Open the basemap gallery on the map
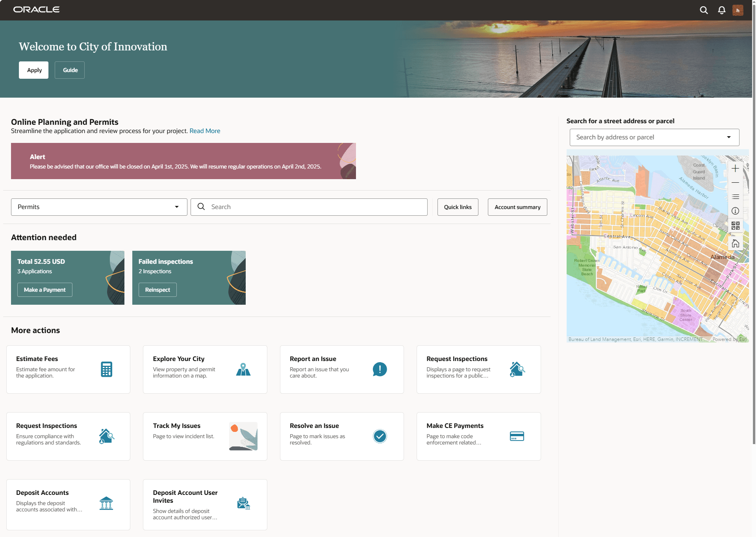 click(735, 225)
